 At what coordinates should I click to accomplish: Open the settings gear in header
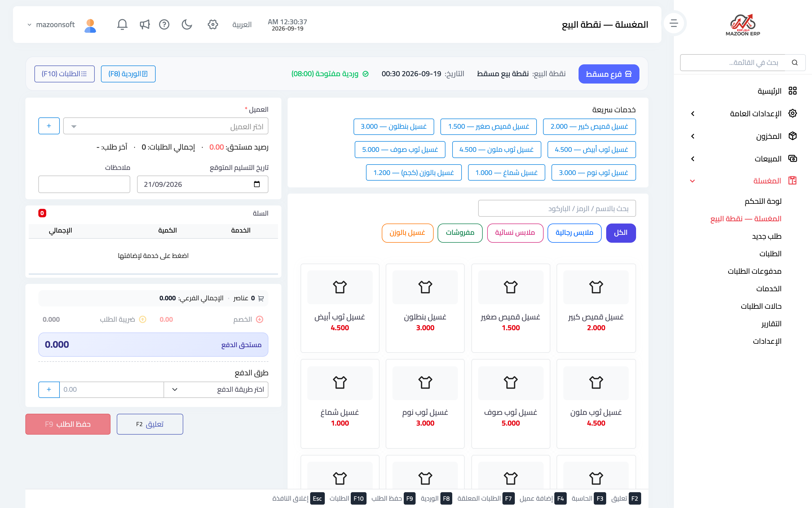213,25
